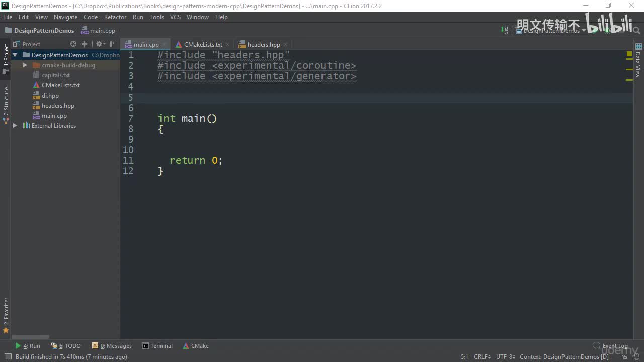Switch to the headers.hpp editor tab
The height and width of the screenshot is (362, 644).
click(x=264, y=45)
